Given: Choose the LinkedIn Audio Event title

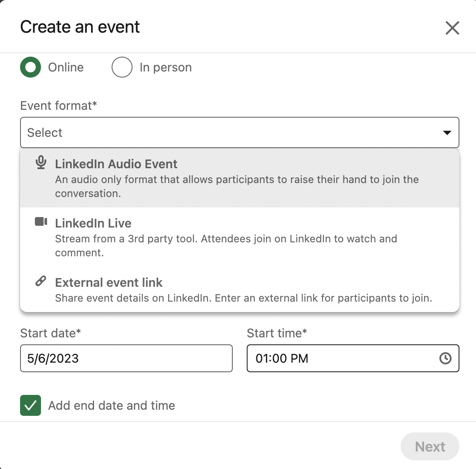Looking at the screenshot, I should (116, 164).
